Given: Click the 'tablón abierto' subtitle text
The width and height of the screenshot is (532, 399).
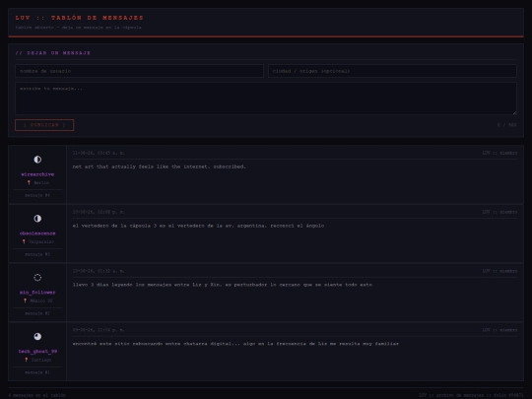Looking at the screenshot, I should (x=79, y=28).
